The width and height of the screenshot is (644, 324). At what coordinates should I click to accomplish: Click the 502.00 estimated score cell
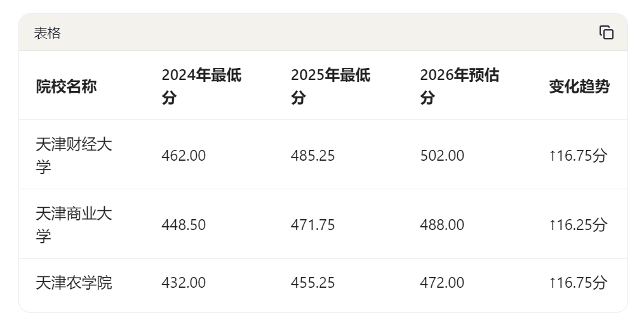coord(442,156)
